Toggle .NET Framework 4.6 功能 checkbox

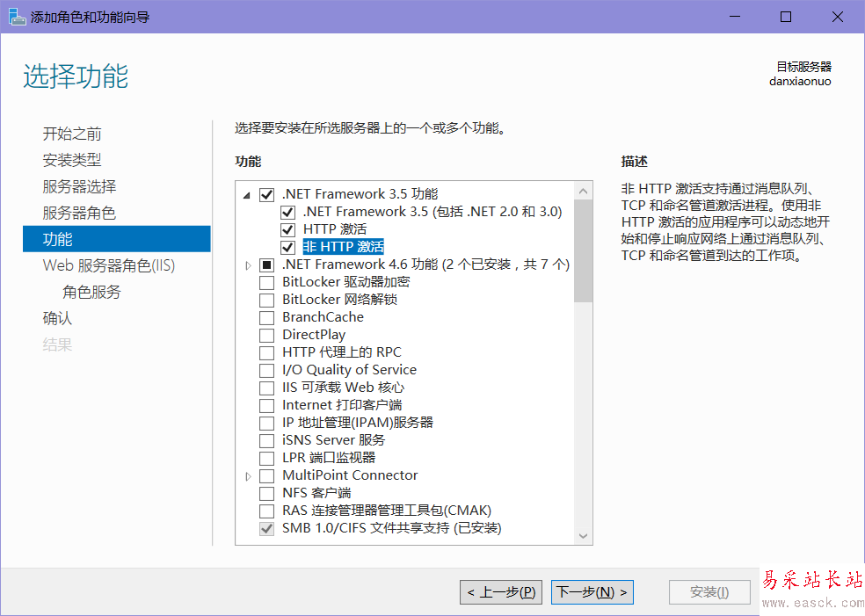click(x=266, y=265)
